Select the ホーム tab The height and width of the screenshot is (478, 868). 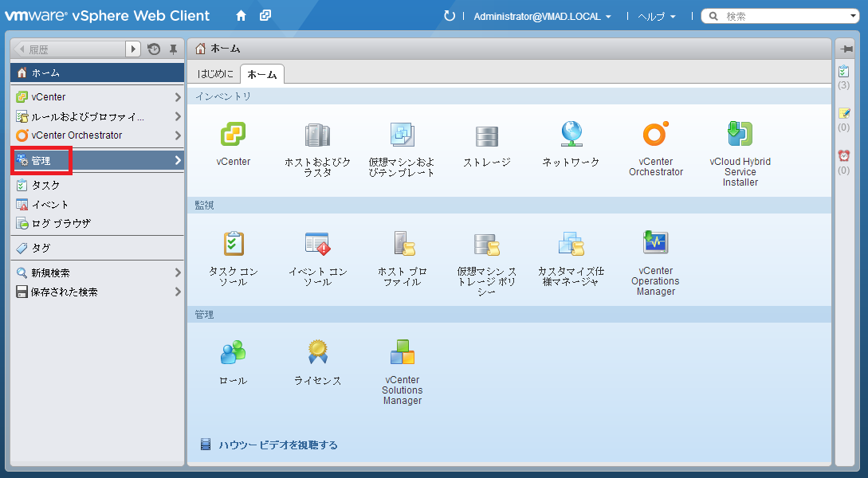click(x=262, y=74)
